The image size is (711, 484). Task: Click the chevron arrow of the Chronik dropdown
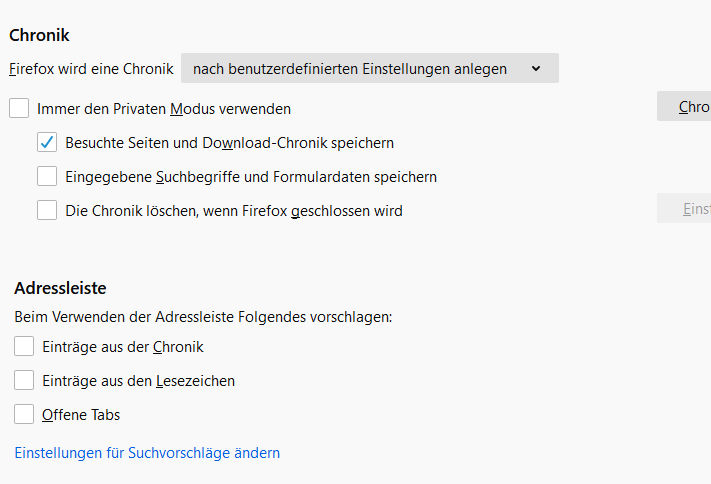(x=536, y=69)
